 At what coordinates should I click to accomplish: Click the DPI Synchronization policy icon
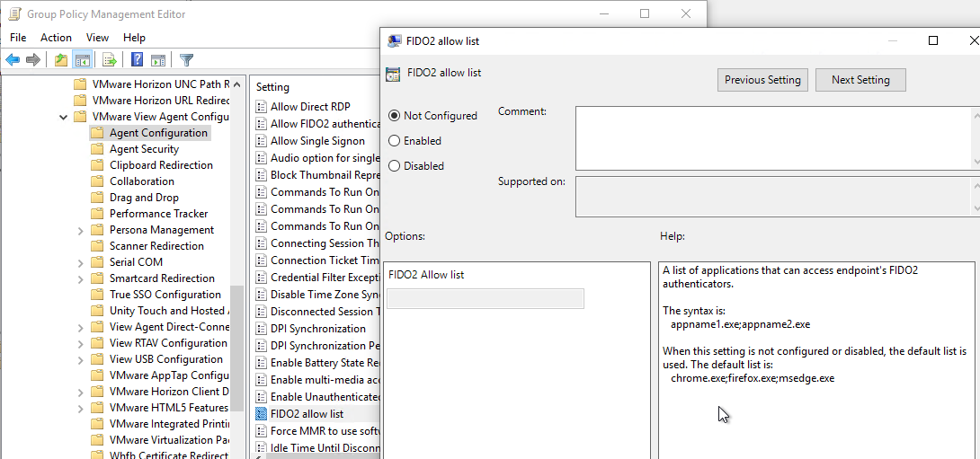click(262, 329)
